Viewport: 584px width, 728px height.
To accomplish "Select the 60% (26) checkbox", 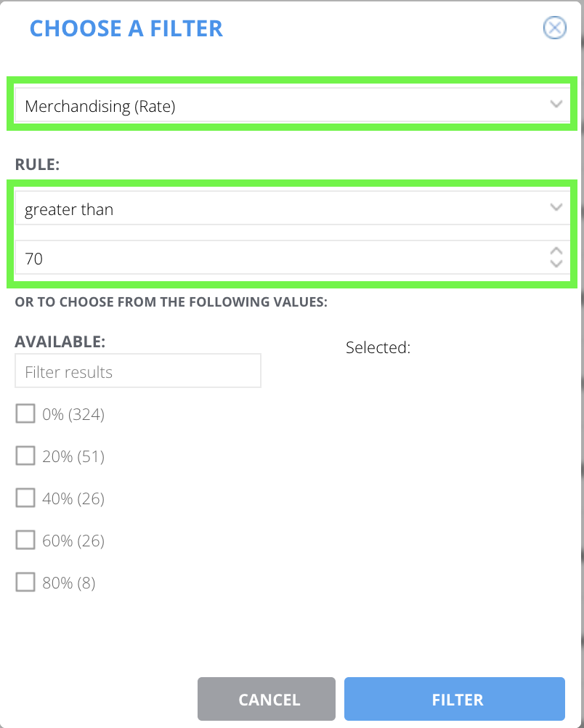I will pos(25,541).
